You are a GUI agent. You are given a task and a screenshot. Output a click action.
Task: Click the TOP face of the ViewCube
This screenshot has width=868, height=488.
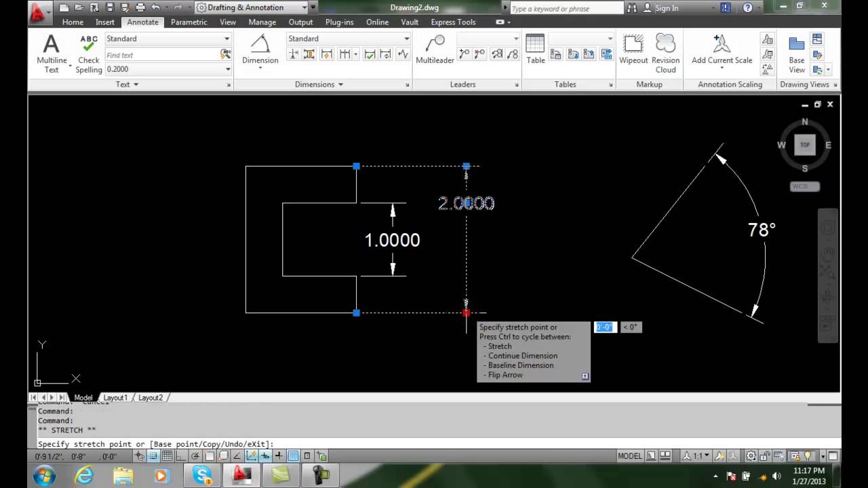(x=805, y=145)
